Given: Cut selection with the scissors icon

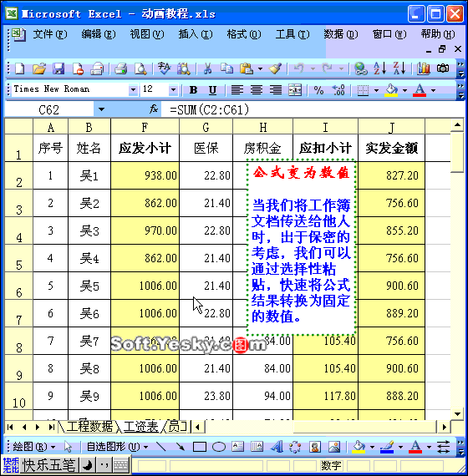Looking at the screenshot, I should pyautogui.click(x=207, y=68).
